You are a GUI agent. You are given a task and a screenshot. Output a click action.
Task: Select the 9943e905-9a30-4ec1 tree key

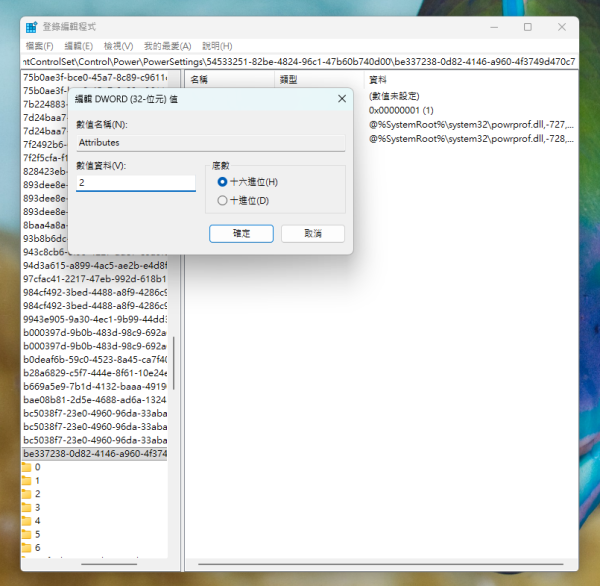point(95,319)
